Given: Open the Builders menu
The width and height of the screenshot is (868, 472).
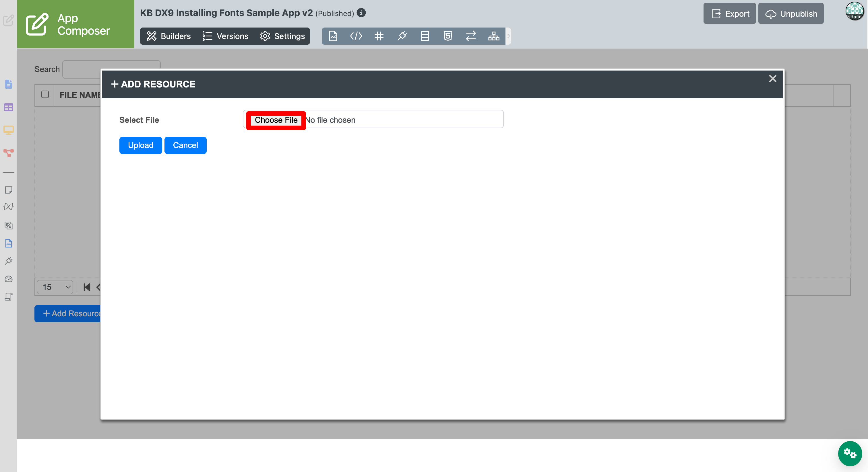Looking at the screenshot, I should pyautogui.click(x=168, y=36).
